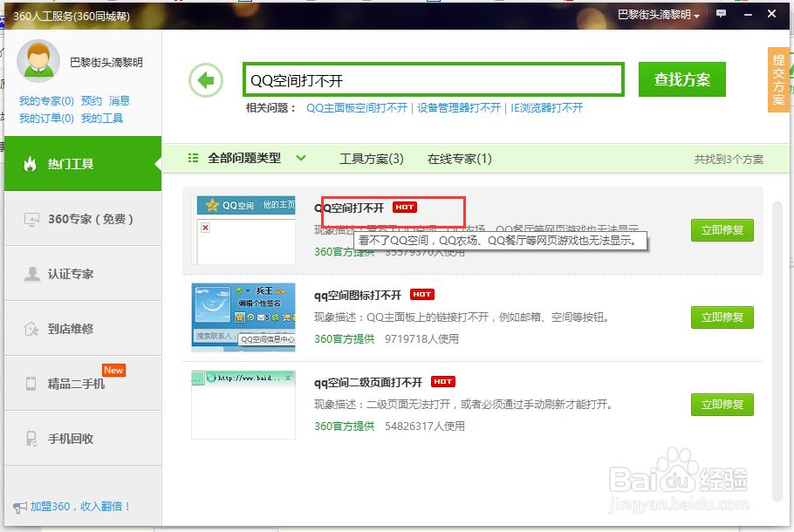Viewport: 794px width, 532px height.
Task: Switch to 工具方案(3) tab
Action: pos(371,159)
